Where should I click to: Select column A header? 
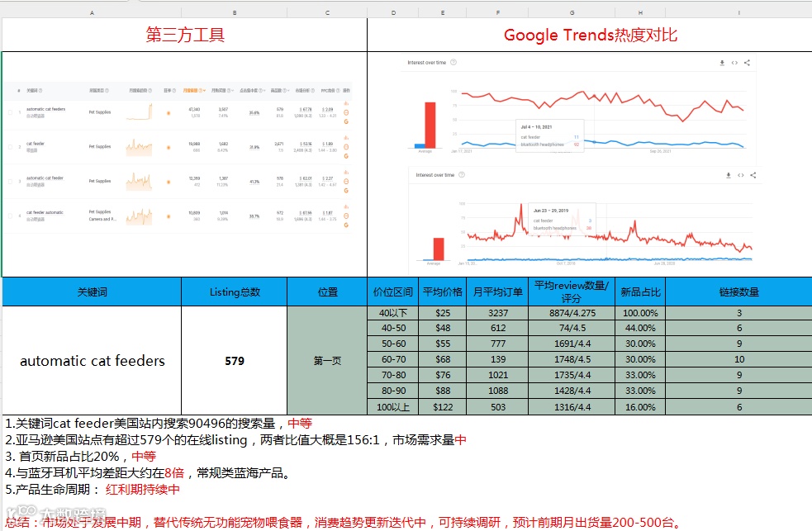(92, 12)
